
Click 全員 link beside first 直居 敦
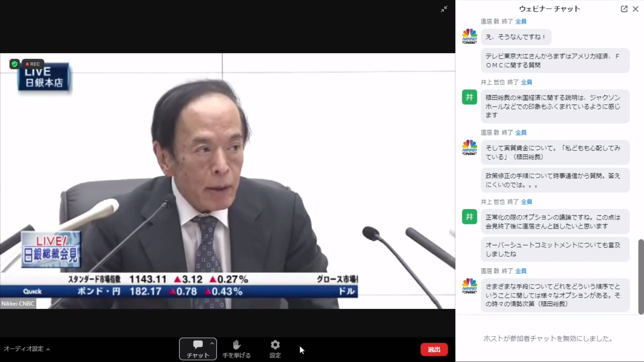tap(521, 21)
